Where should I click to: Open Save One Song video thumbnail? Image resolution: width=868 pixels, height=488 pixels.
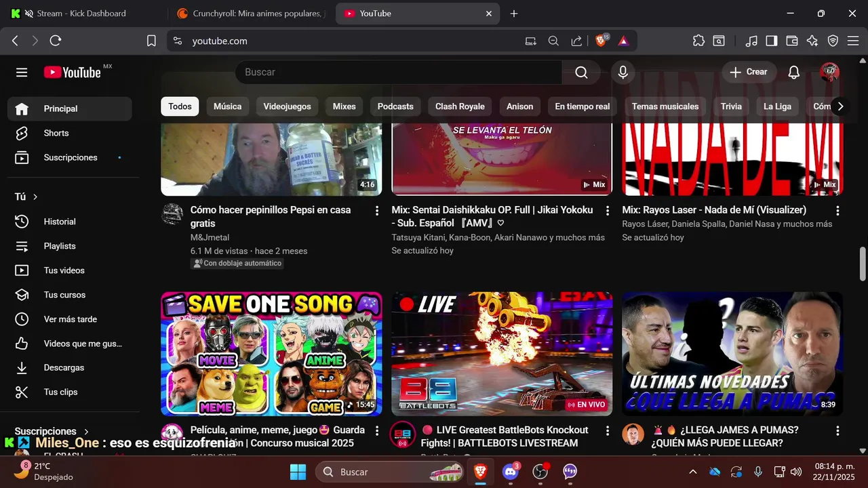(271, 354)
